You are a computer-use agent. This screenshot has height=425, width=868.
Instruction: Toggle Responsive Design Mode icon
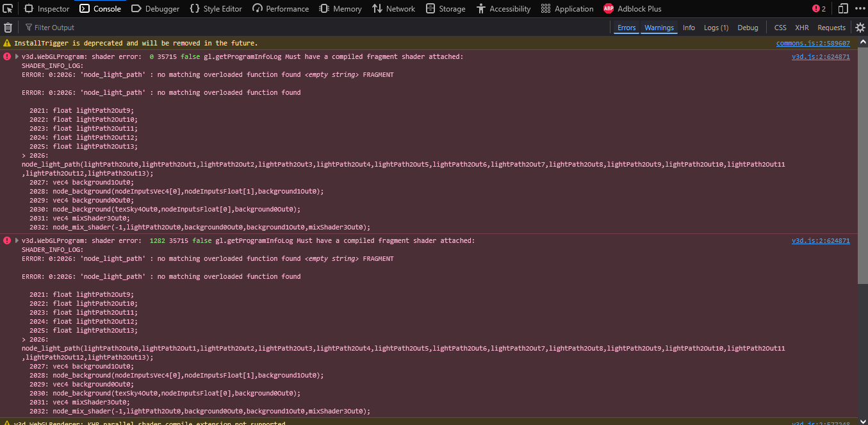pos(843,9)
